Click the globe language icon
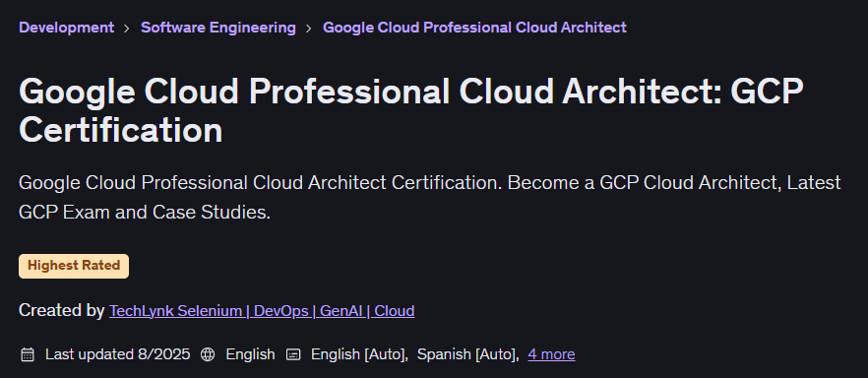The image size is (868, 378). [208, 354]
